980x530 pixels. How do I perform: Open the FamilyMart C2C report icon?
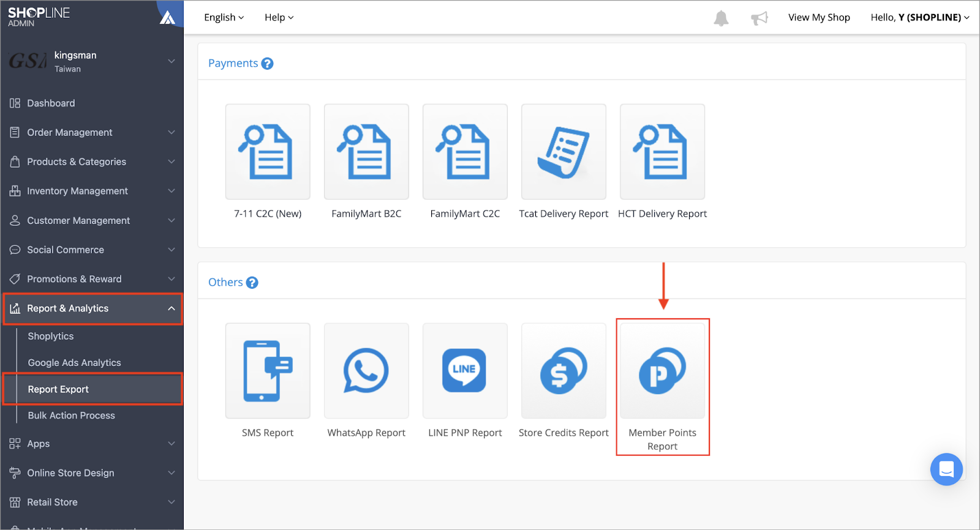click(x=465, y=152)
